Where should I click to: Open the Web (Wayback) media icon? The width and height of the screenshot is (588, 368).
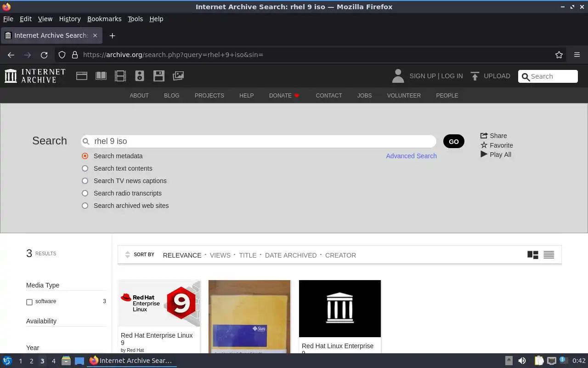pos(82,76)
